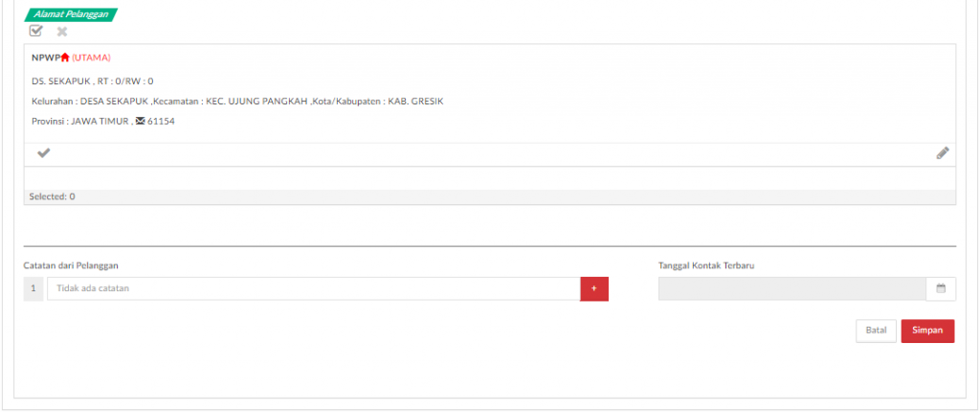Click the Catatan dari Pelanggan label
The width and height of the screenshot is (980, 412).
point(71,265)
